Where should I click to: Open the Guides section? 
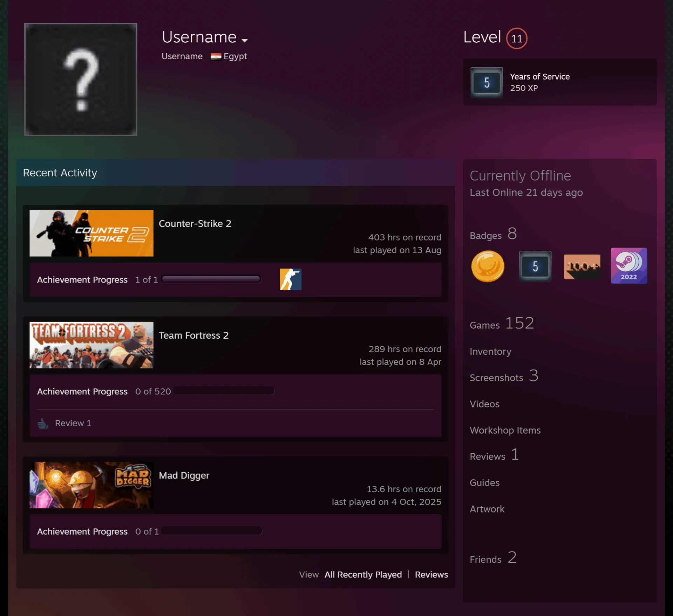[484, 483]
